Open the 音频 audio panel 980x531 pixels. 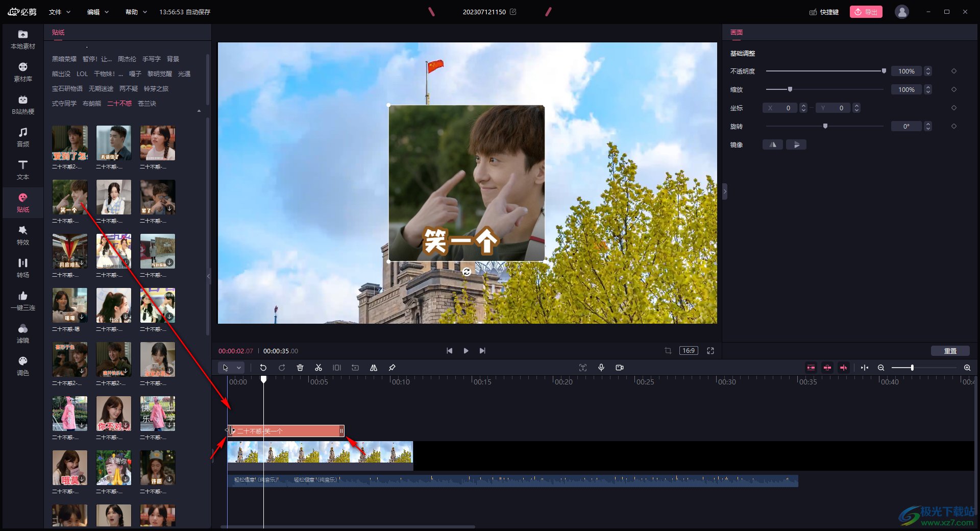[23, 138]
